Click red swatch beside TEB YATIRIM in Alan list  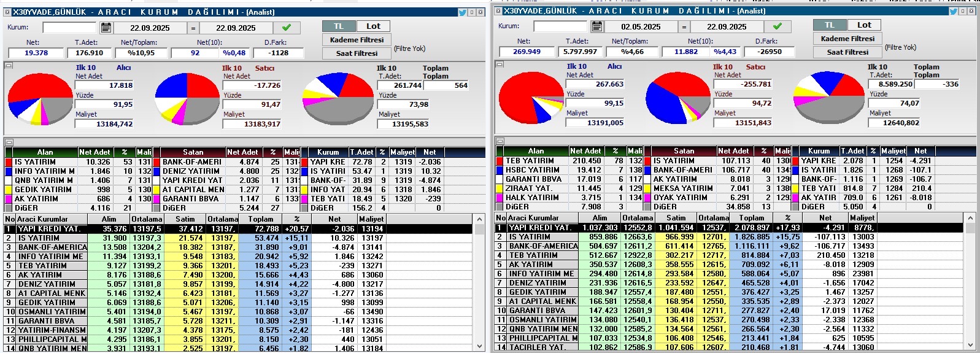[500, 161]
